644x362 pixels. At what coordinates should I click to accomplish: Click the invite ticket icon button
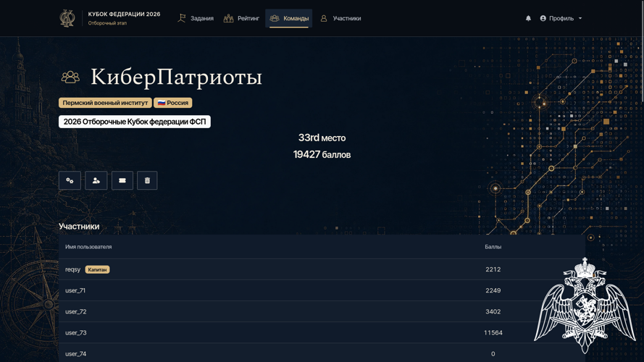(x=122, y=180)
